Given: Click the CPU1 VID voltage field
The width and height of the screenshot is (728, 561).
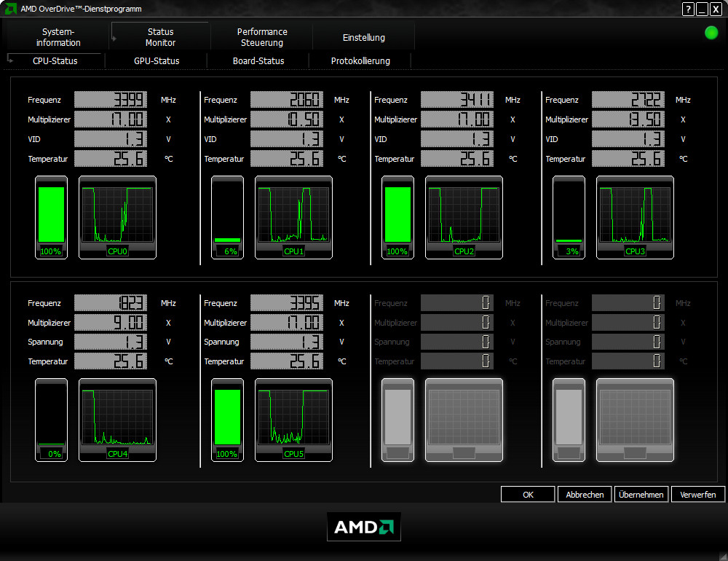Looking at the screenshot, I should coord(286,139).
